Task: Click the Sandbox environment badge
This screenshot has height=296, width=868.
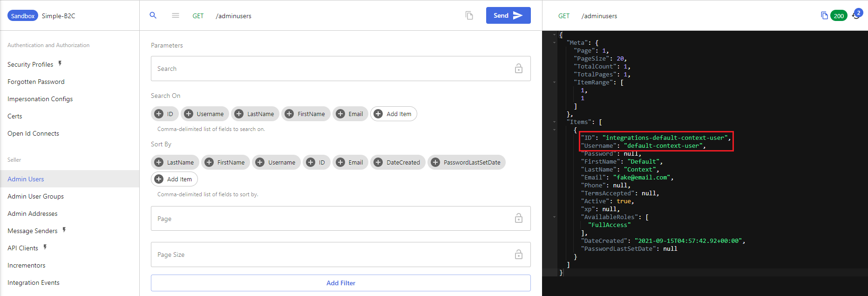Action: [x=22, y=16]
